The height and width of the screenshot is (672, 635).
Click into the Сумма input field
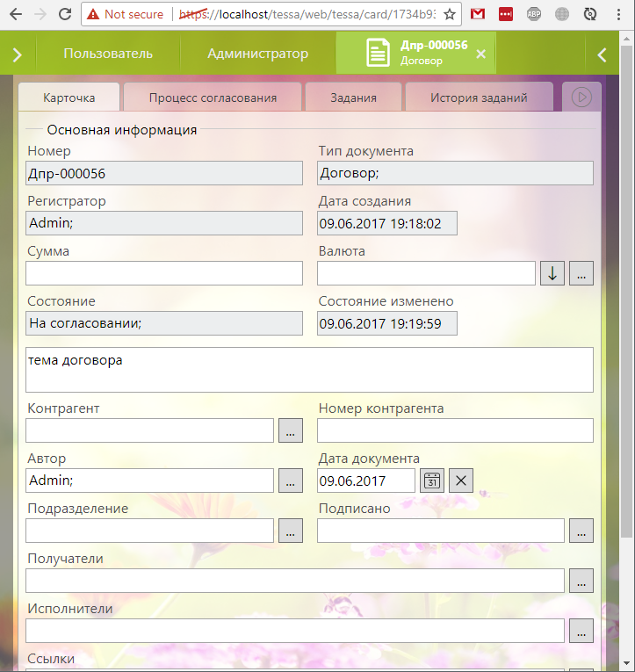164,273
